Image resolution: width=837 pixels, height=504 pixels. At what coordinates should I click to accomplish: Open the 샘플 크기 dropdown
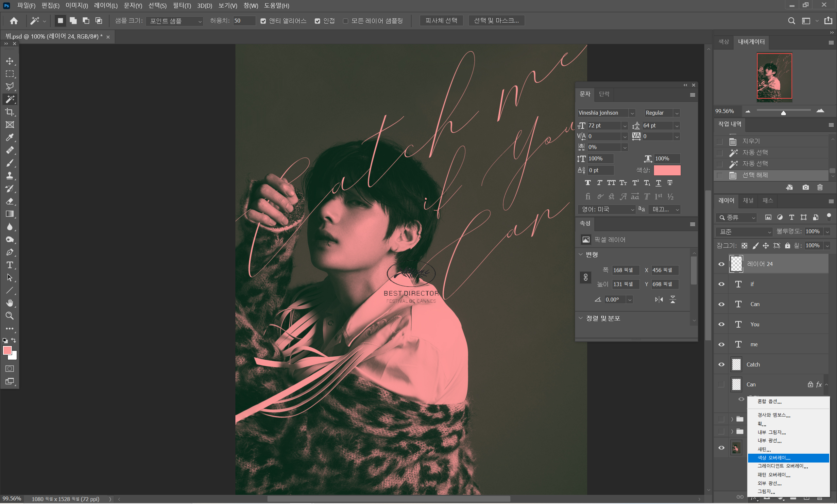[175, 21]
